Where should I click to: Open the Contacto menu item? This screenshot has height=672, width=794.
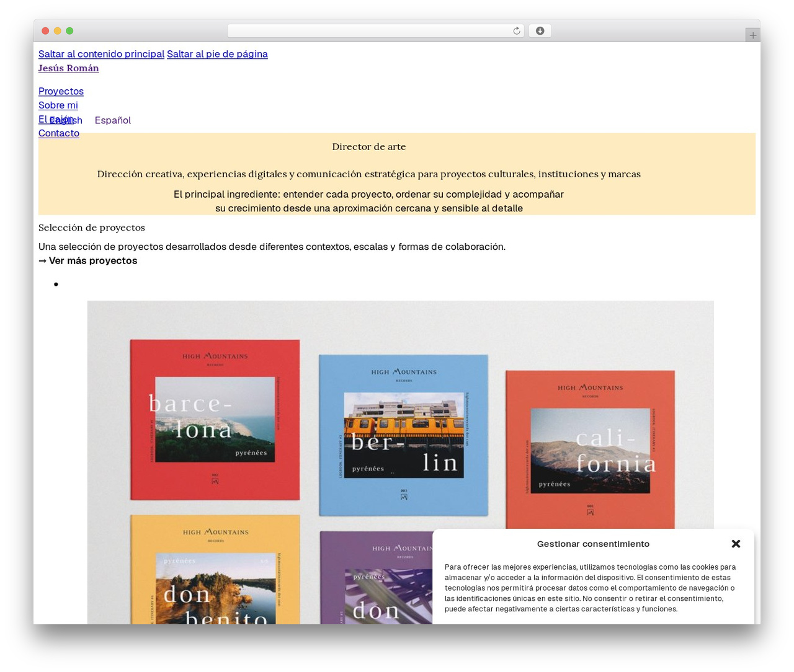(59, 133)
